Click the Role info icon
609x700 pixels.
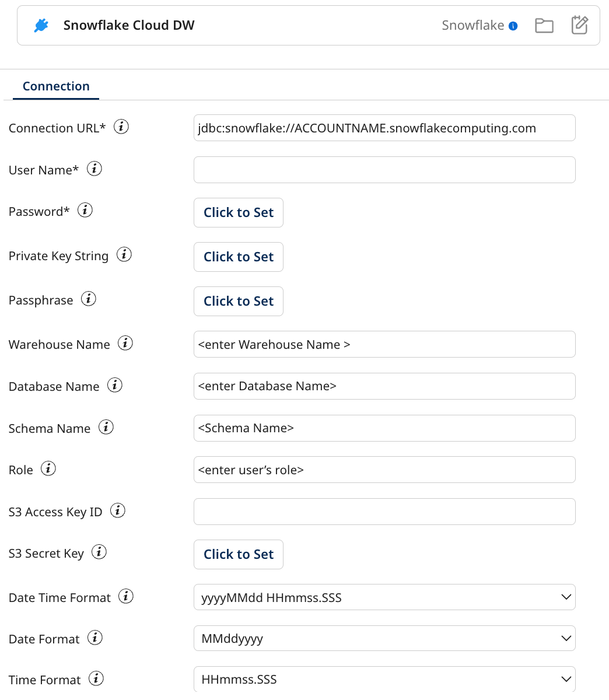point(48,468)
